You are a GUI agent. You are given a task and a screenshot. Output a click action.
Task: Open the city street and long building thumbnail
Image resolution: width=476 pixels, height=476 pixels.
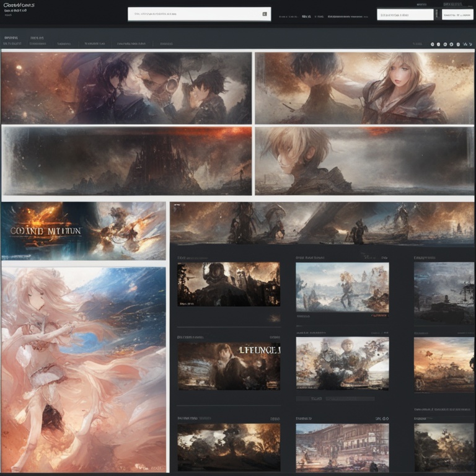click(x=342, y=447)
